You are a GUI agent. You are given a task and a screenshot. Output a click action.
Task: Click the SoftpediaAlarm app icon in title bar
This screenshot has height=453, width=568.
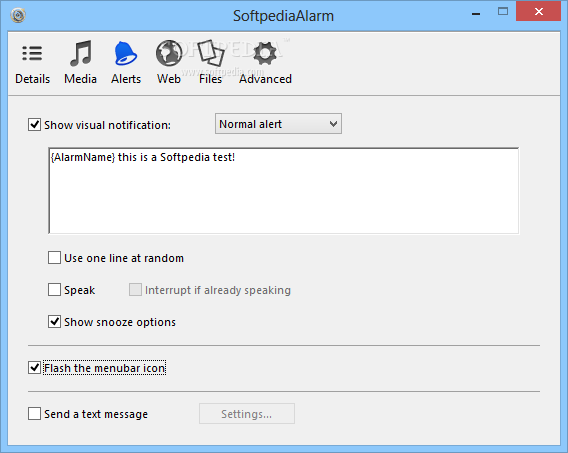coord(18,15)
